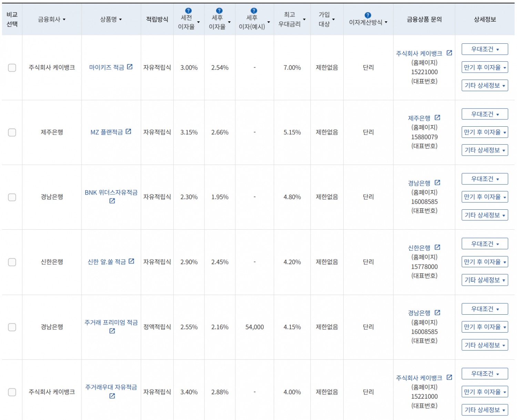
Task: Expand 만기 후 이자율 for 주거래우대 자유적금
Action: 485,392
